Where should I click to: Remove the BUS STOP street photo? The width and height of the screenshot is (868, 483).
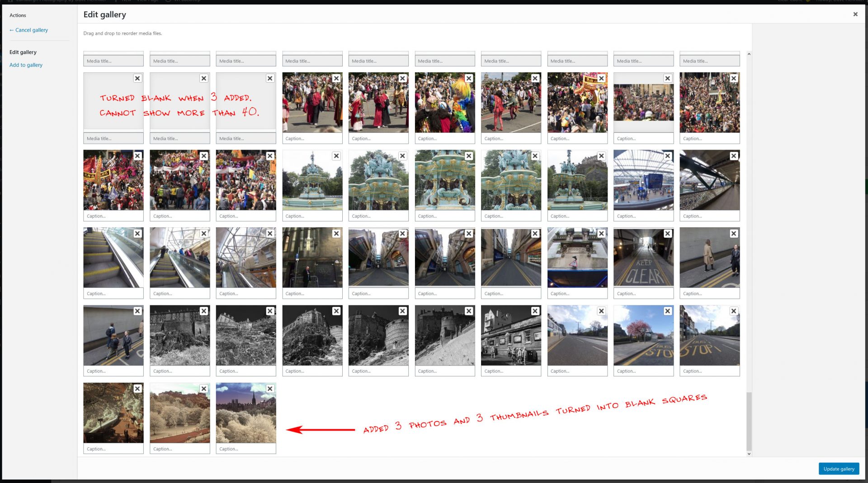coord(734,311)
